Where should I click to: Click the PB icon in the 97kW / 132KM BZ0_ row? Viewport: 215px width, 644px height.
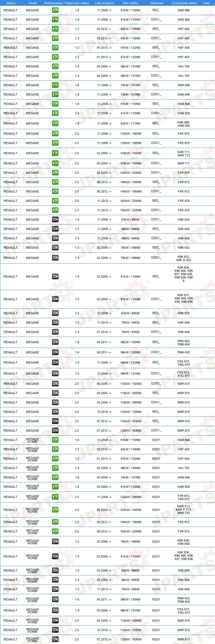[x=55, y=48]
